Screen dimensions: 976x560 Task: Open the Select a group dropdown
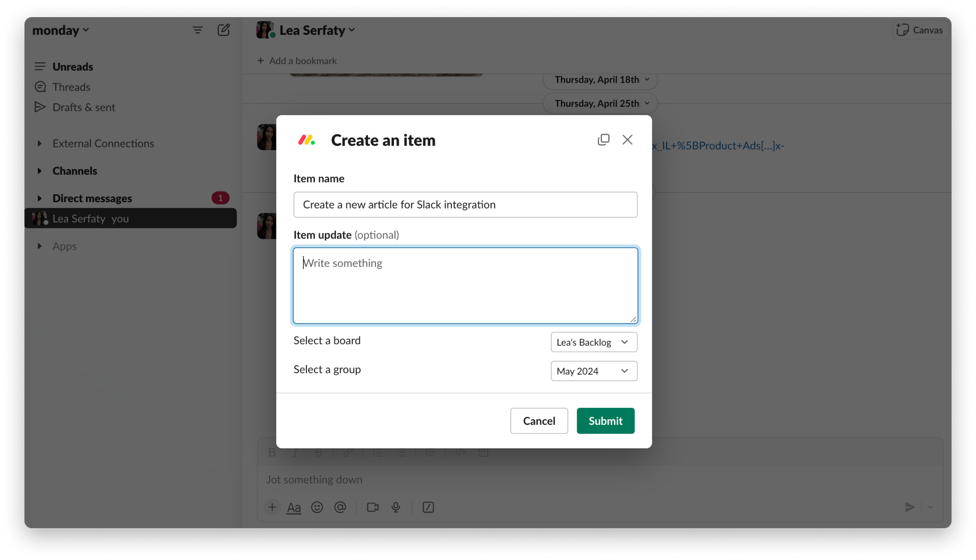(x=594, y=371)
